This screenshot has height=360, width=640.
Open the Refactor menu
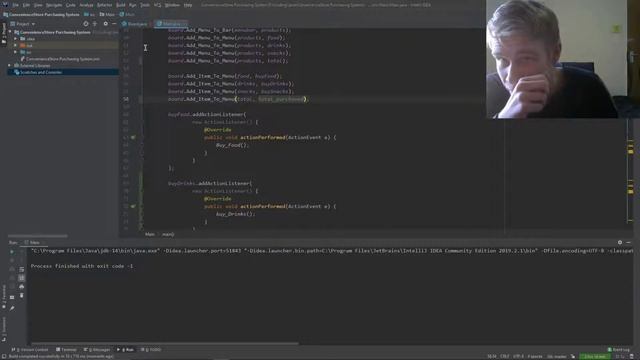click(104, 5)
